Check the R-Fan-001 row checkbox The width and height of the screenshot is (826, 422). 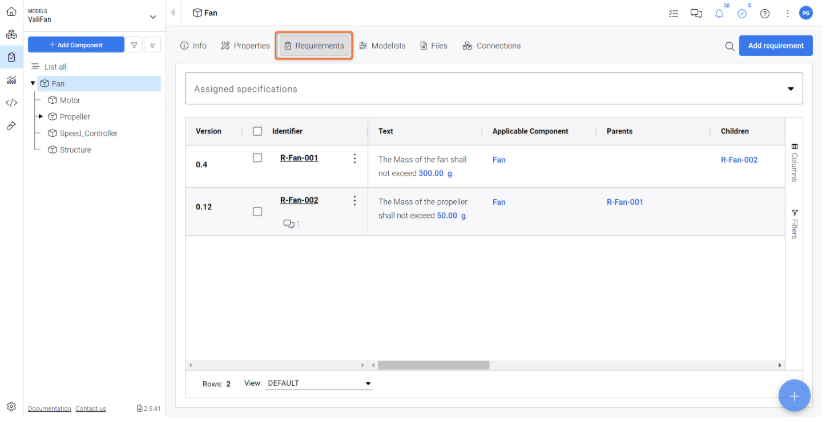(257, 158)
